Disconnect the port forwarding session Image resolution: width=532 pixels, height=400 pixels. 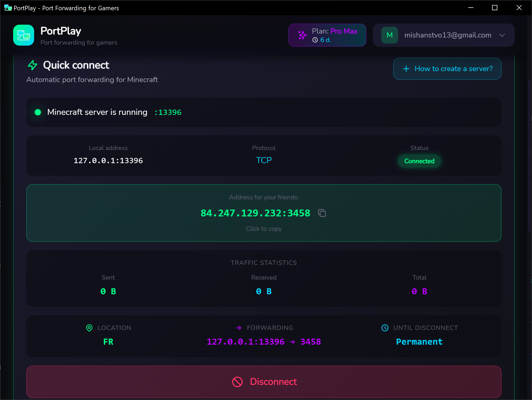(x=264, y=382)
